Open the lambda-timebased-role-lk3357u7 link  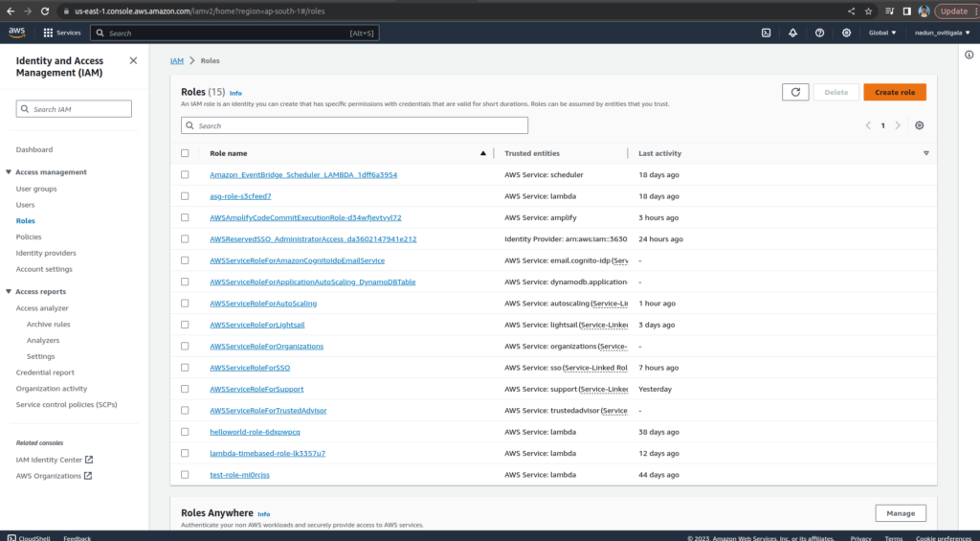268,454
